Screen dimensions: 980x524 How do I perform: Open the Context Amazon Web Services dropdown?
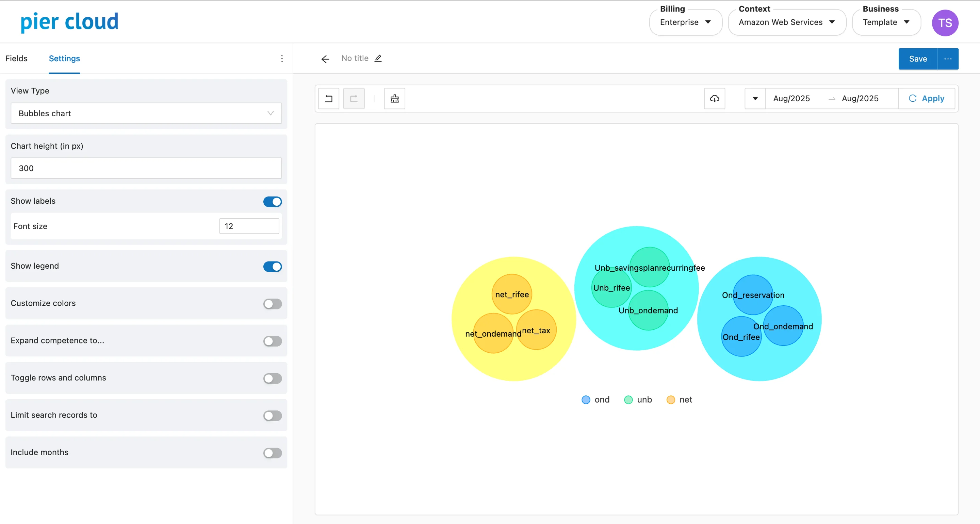786,22
